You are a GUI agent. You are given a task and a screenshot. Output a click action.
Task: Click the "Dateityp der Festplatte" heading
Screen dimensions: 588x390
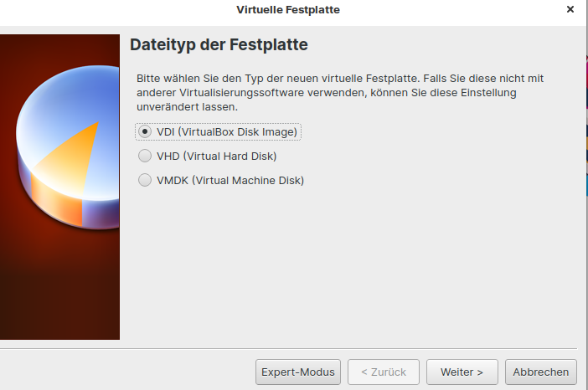[x=219, y=44]
